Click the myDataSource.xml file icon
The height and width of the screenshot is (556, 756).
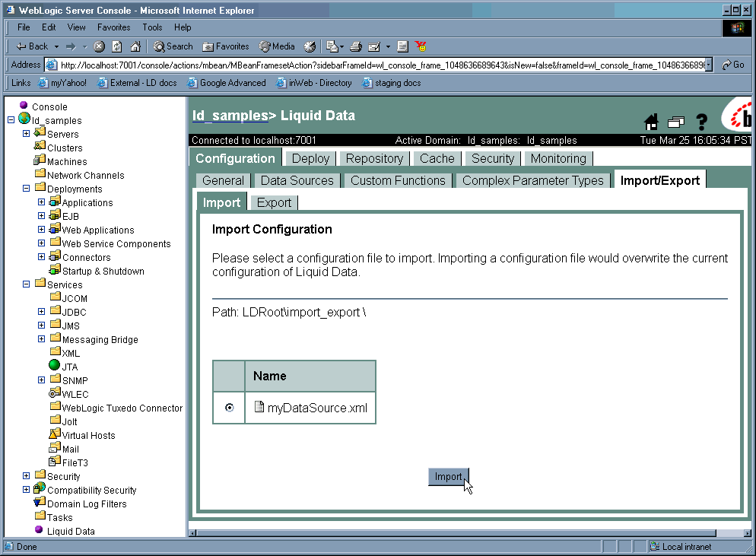click(x=259, y=406)
